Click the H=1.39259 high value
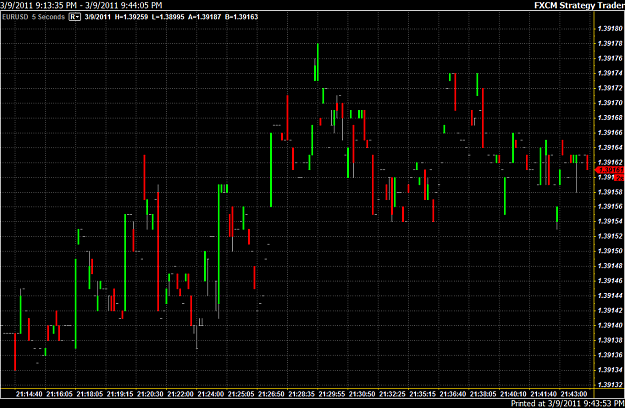 tap(131, 17)
